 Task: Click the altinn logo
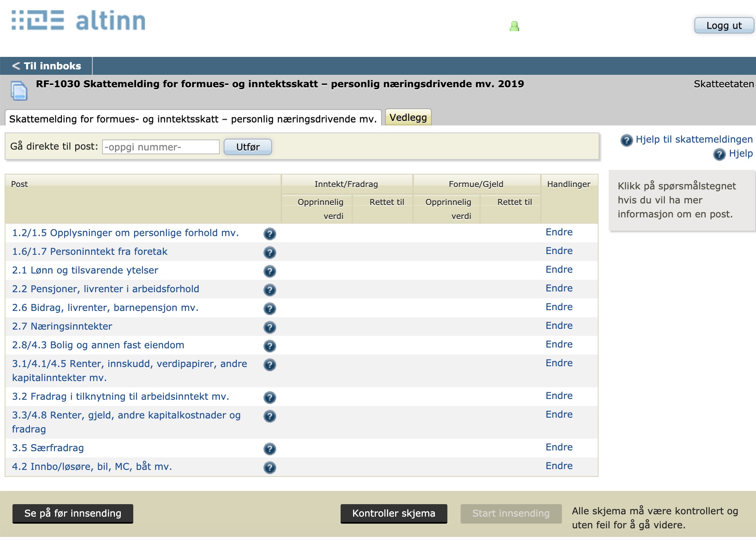point(78,21)
